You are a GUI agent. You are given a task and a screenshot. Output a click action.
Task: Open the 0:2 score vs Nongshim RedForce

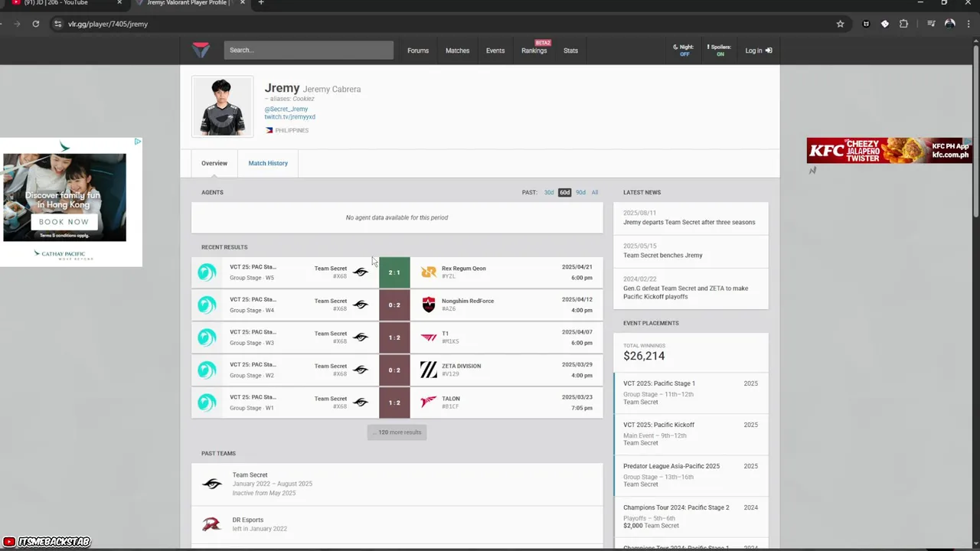[x=394, y=305]
